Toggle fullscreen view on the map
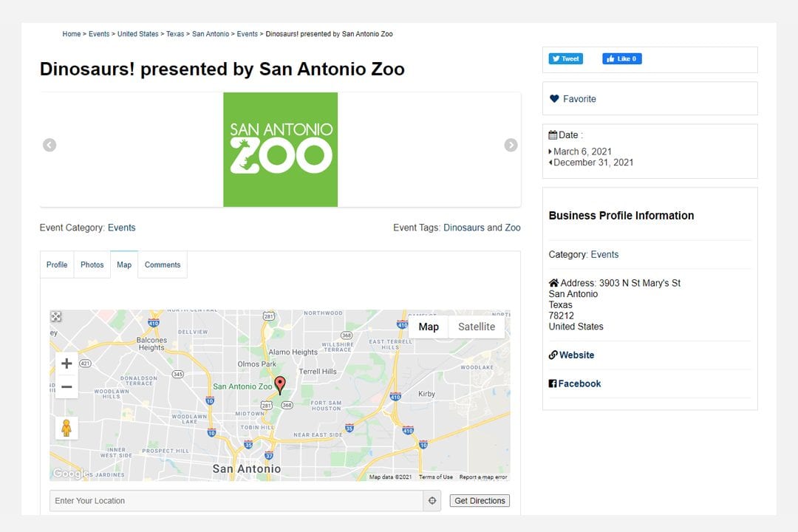 point(56,317)
